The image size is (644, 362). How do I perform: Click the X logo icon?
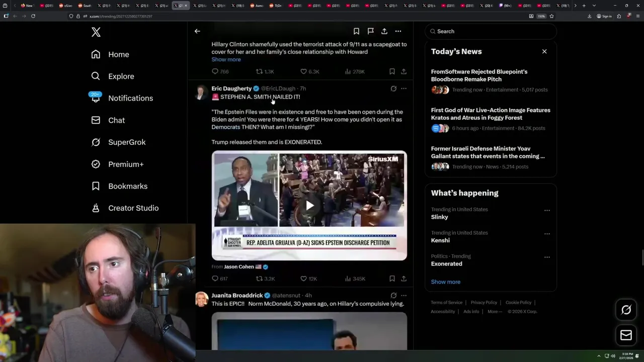point(96,32)
